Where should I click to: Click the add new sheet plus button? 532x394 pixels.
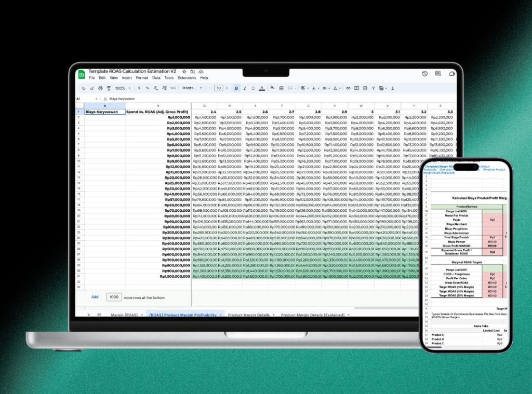pyautogui.click(x=88, y=315)
